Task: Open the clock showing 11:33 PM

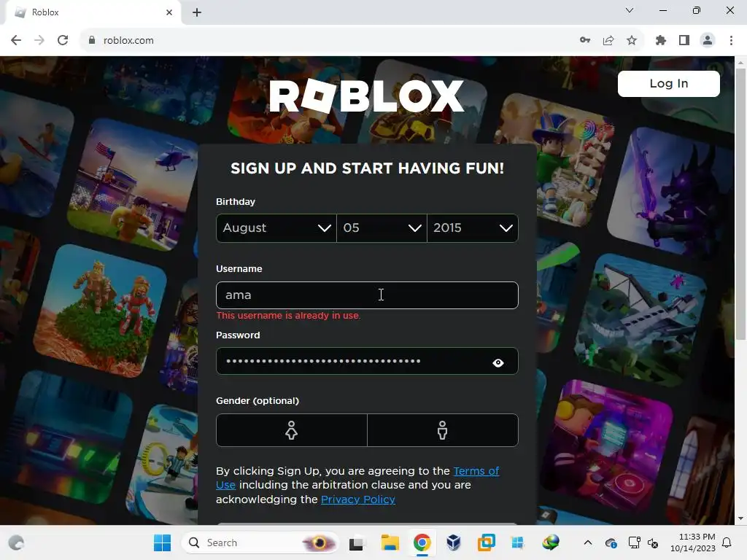Action: pyautogui.click(x=692, y=542)
